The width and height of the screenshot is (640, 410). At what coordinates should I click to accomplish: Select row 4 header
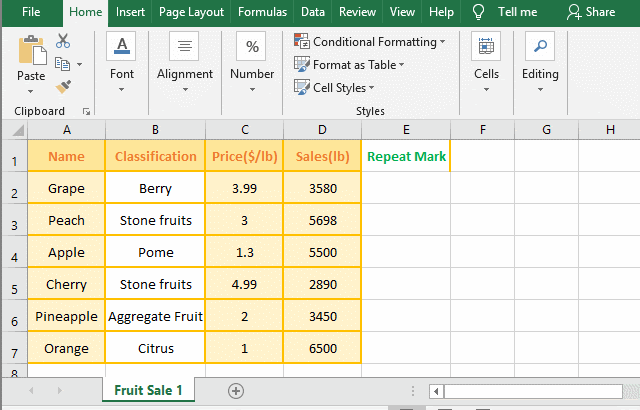[x=15, y=252]
